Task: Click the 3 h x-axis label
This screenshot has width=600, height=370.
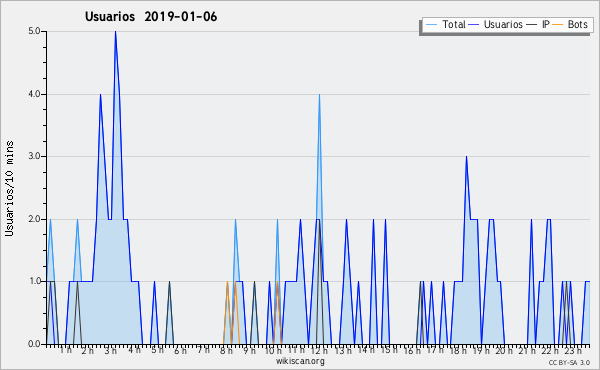Action: coord(111,351)
